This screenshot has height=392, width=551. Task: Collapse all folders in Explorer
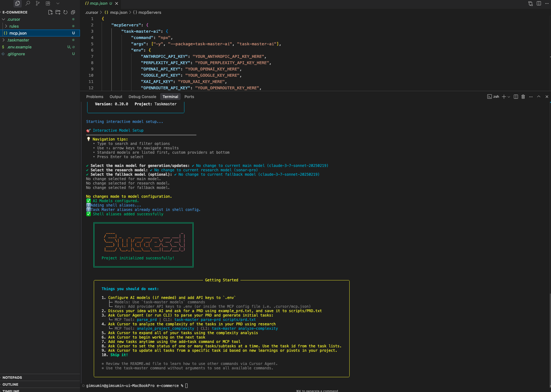pyautogui.click(x=73, y=12)
